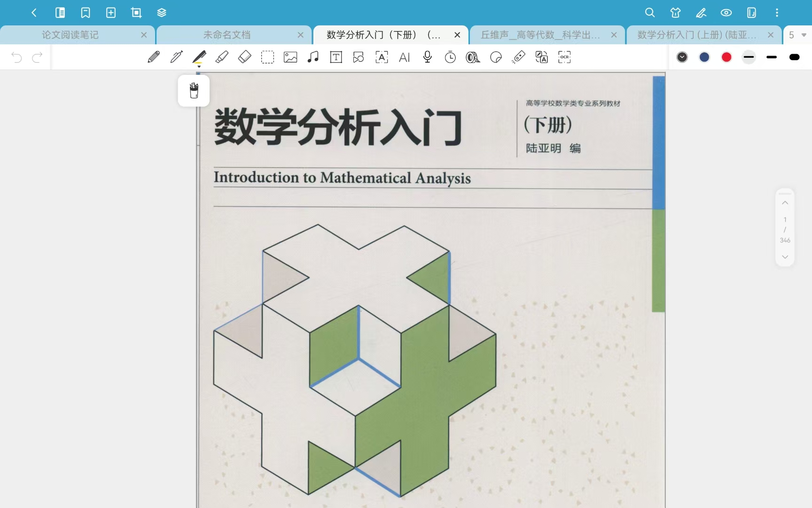
Task: Select the highlighter tool
Action: coord(222,57)
